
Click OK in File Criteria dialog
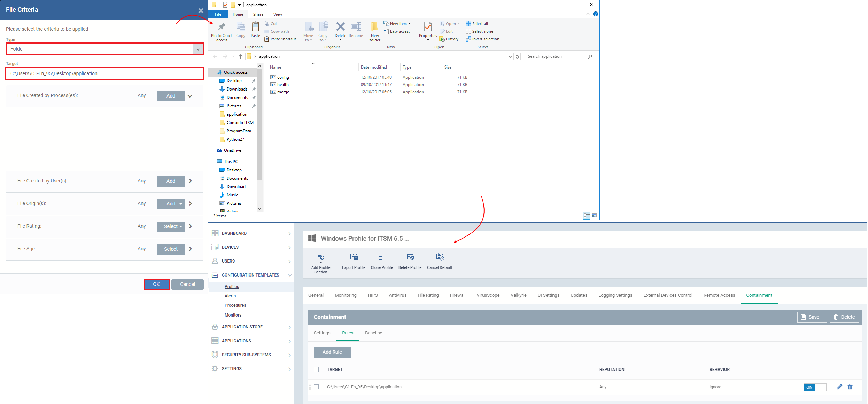pyautogui.click(x=157, y=285)
